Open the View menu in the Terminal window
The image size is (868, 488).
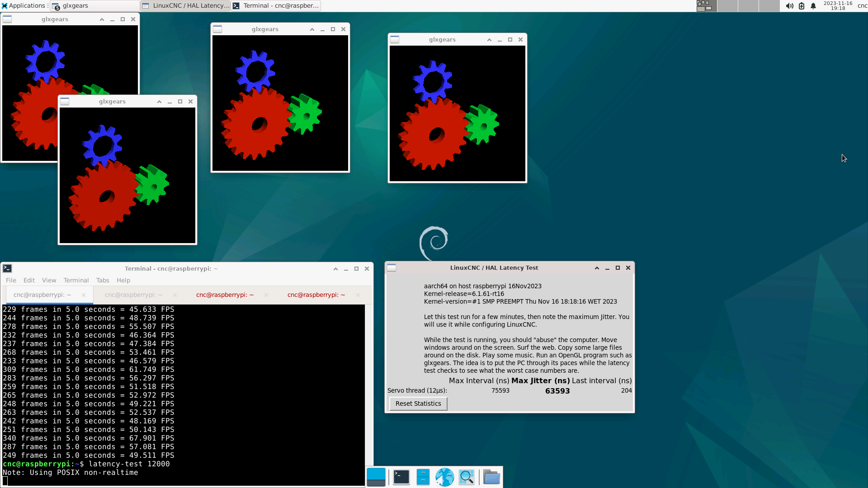click(49, 280)
